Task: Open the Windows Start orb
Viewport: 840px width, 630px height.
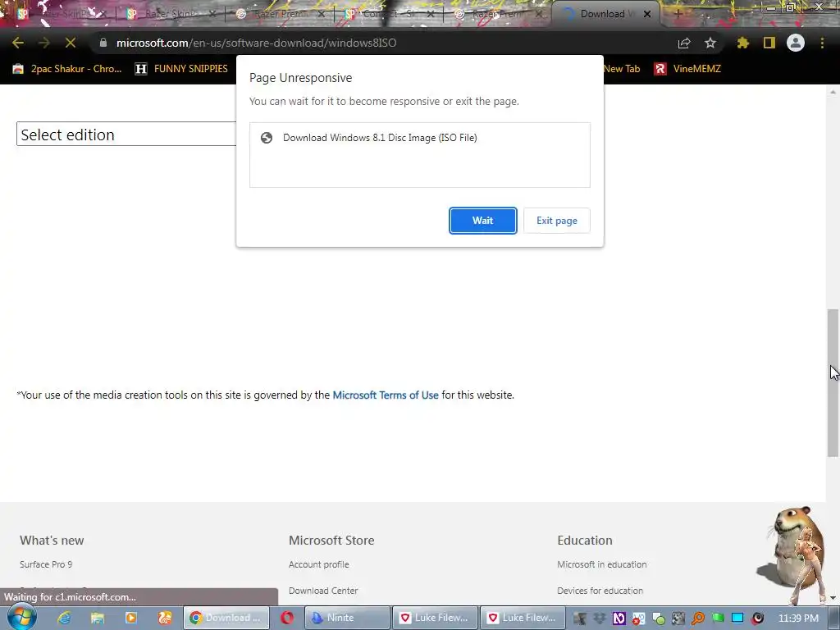Action: click(x=21, y=617)
